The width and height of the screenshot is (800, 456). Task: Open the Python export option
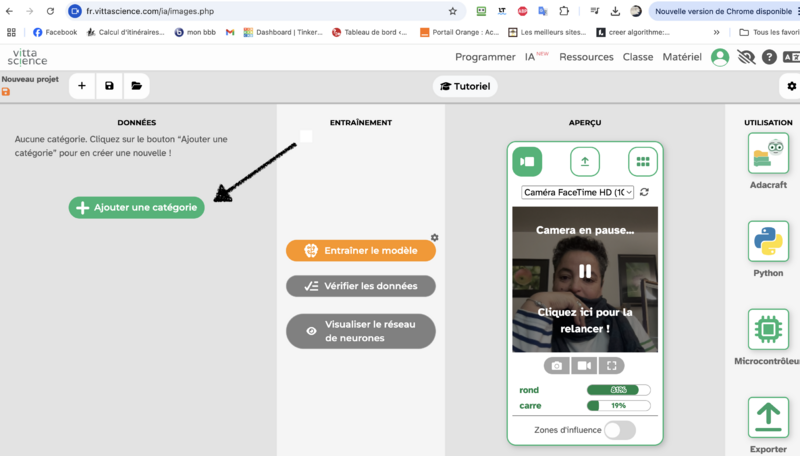[x=768, y=243]
